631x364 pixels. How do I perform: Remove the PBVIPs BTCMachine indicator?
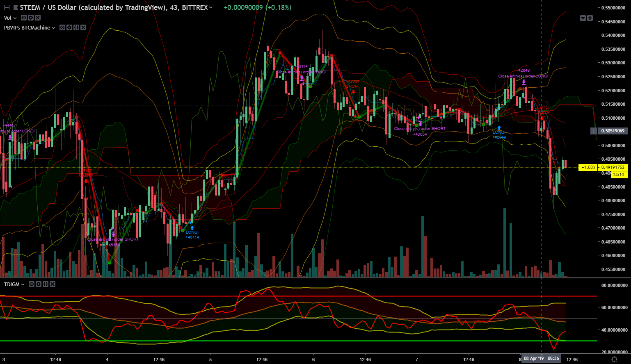[83, 27]
